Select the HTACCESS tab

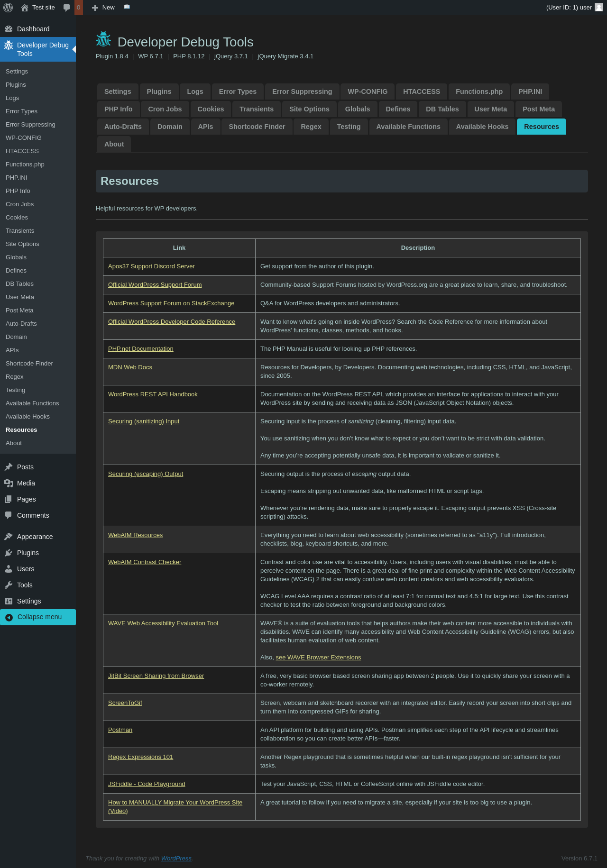coord(422,91)
